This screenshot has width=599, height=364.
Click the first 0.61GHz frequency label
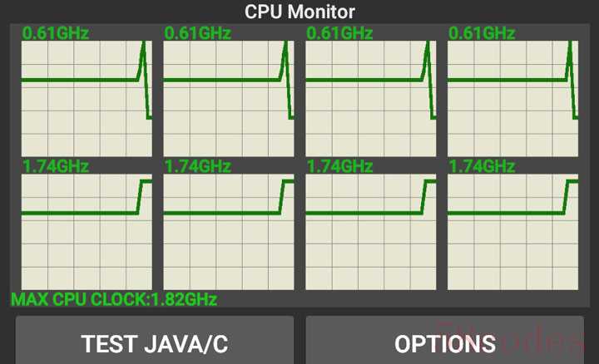click(55, 33)
